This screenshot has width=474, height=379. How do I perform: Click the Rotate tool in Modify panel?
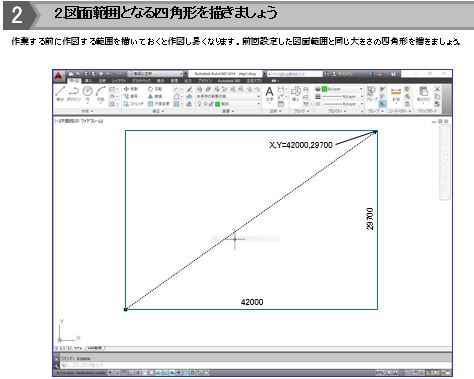(155, 89)
